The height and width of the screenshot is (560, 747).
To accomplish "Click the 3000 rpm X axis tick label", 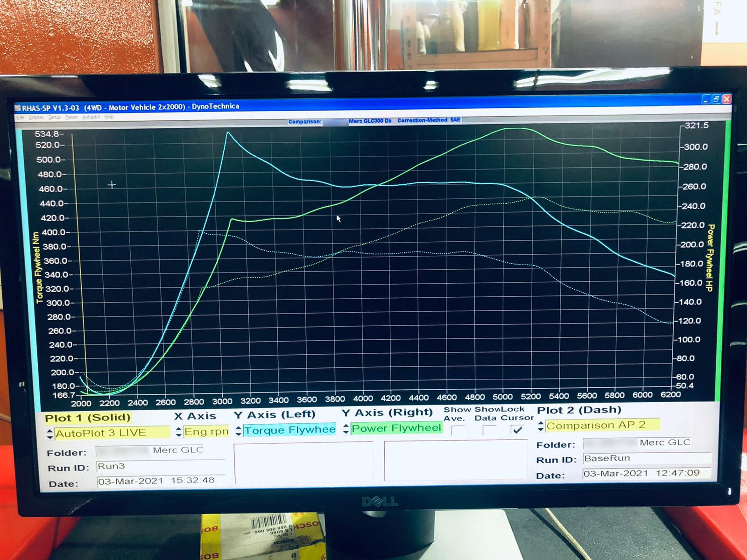I will 222,401.
